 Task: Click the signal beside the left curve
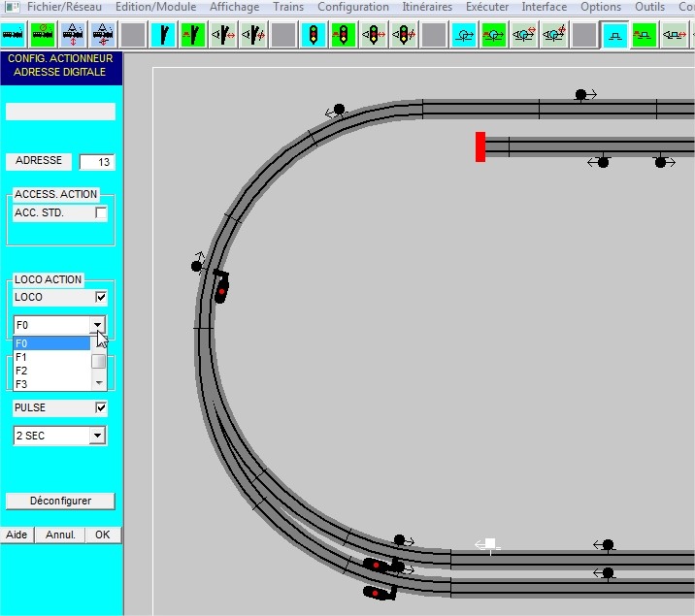click(221, 286)
